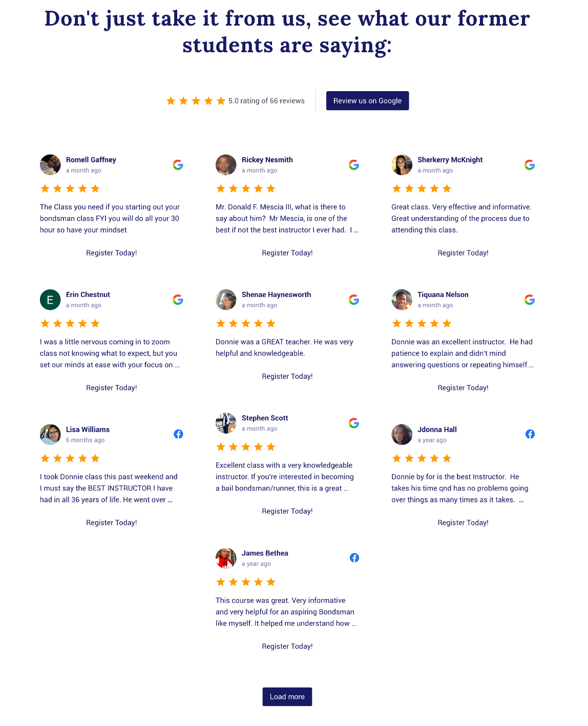Select the Google icon on Sherkerry McKnight's review
The image size is (588, 726).
click(x=530, y=165)
